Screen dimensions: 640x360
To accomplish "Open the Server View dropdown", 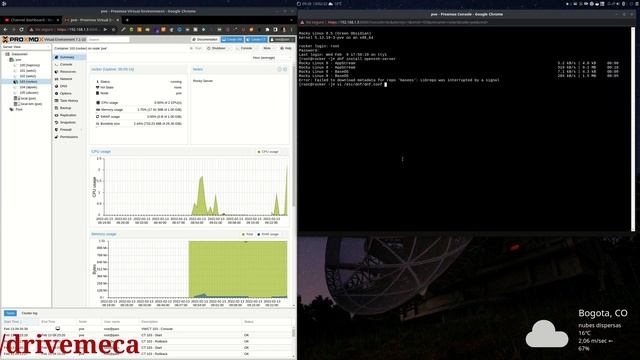I will coord(26,47).
